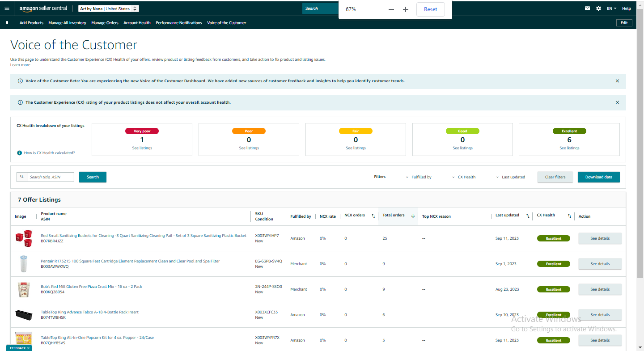Open the Art by Nana store selector
The image size is (644, 351).
coord(109,8)
